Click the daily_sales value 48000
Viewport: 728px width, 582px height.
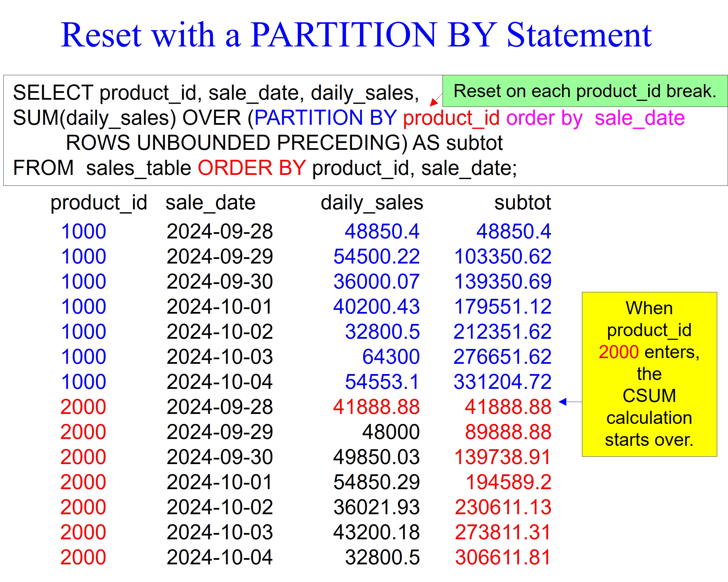[391, 432]
